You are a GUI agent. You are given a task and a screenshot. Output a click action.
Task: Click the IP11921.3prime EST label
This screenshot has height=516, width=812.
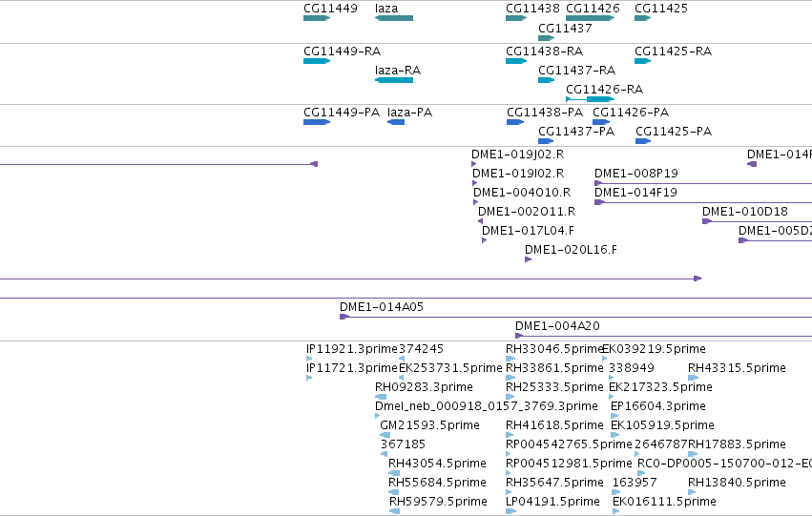[352, 349]
